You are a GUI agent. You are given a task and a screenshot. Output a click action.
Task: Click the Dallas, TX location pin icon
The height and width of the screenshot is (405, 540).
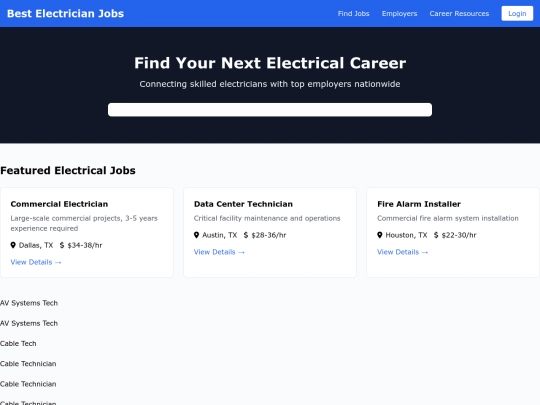pyautogui.click(x=13, y=245)
